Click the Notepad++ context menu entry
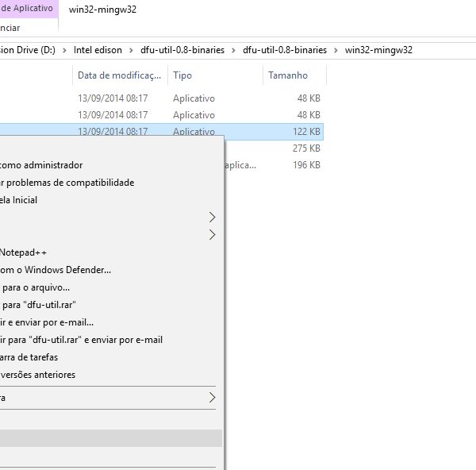 click(24, 252)
